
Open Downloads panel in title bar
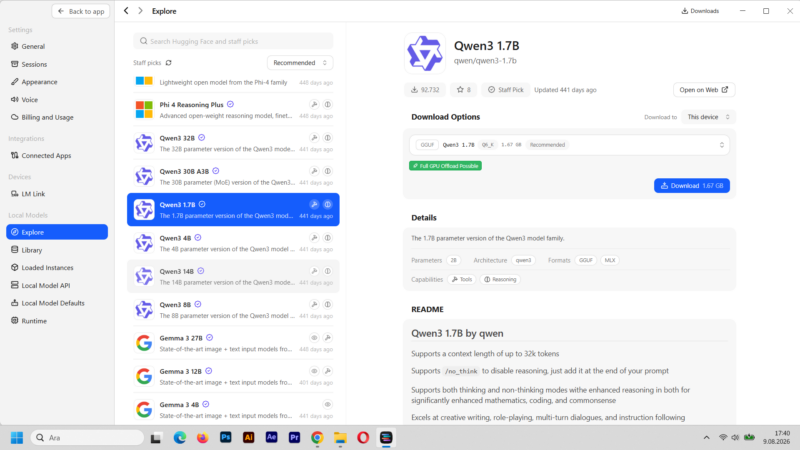(x=700, y=11)
